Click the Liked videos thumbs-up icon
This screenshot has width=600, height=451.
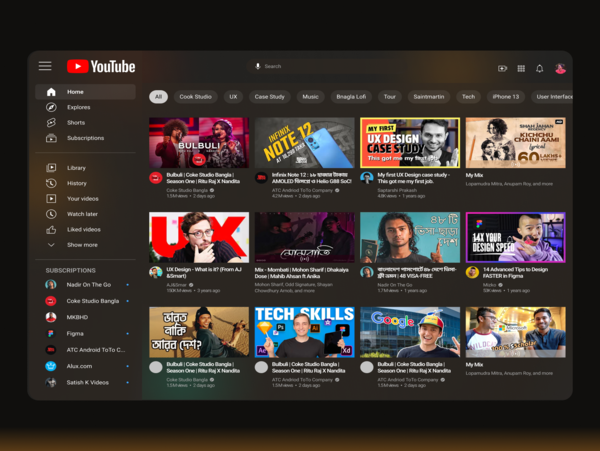click(51, 230)
